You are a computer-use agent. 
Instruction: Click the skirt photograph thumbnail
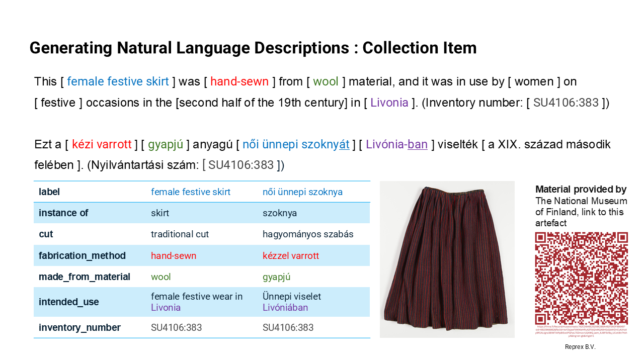(x=447, y=259)
